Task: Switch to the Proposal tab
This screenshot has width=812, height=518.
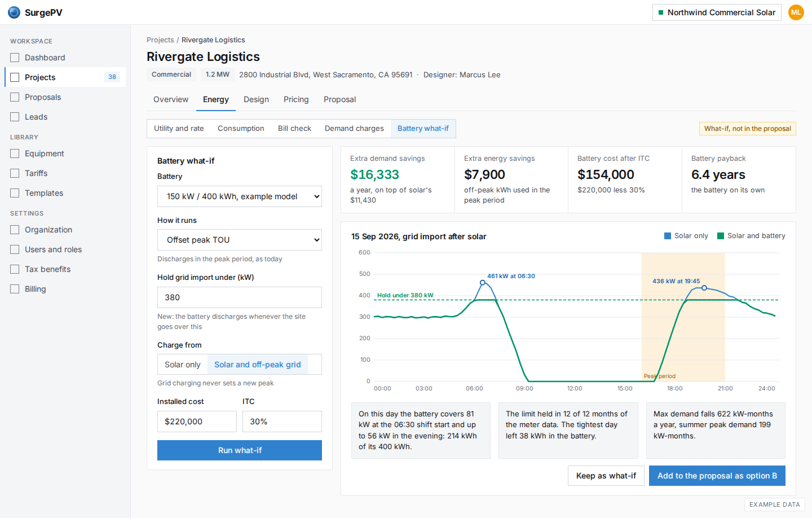Action: 339,99
